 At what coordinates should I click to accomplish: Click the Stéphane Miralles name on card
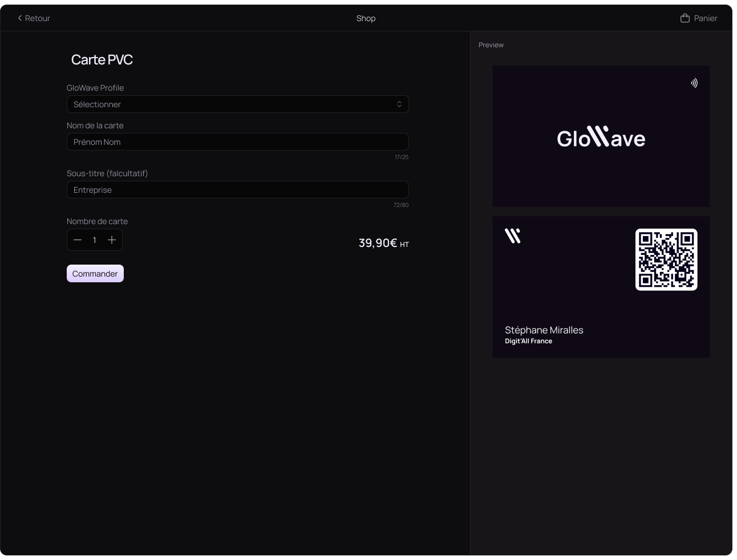point(544,330)
